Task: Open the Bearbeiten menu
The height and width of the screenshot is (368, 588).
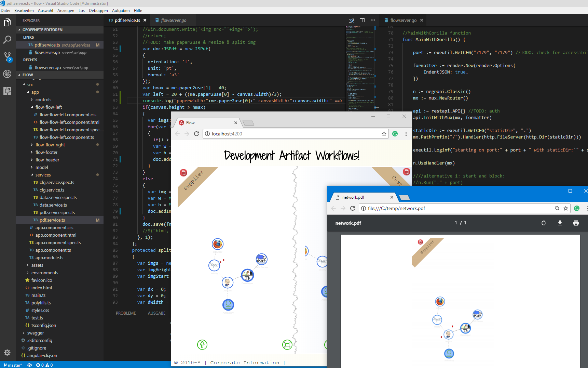Action: [24, 11]
